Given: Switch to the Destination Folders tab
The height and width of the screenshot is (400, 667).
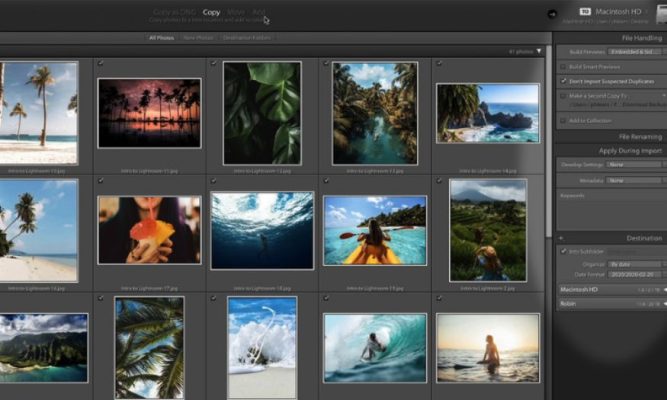Looking at the screenshot, I should point(245,38).
